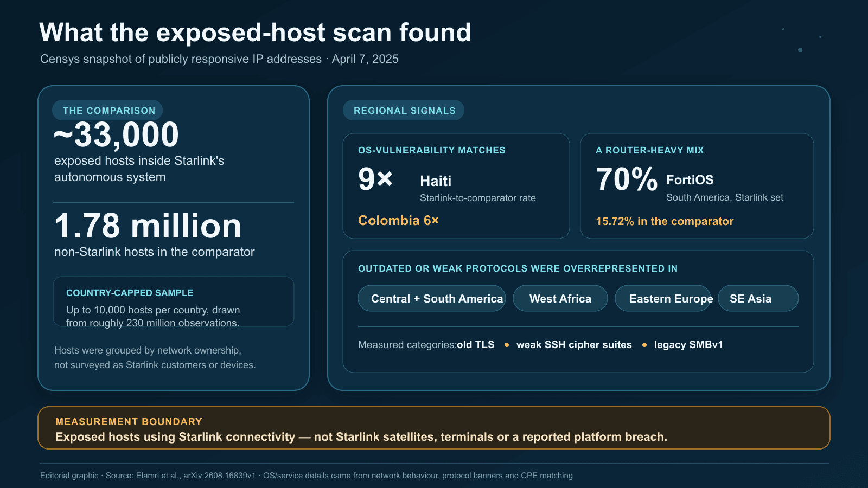Click the "A ROUTER-HEAVY MIX" heading
Viewport: 868px width, 488px height.
[x=649, y=150]
